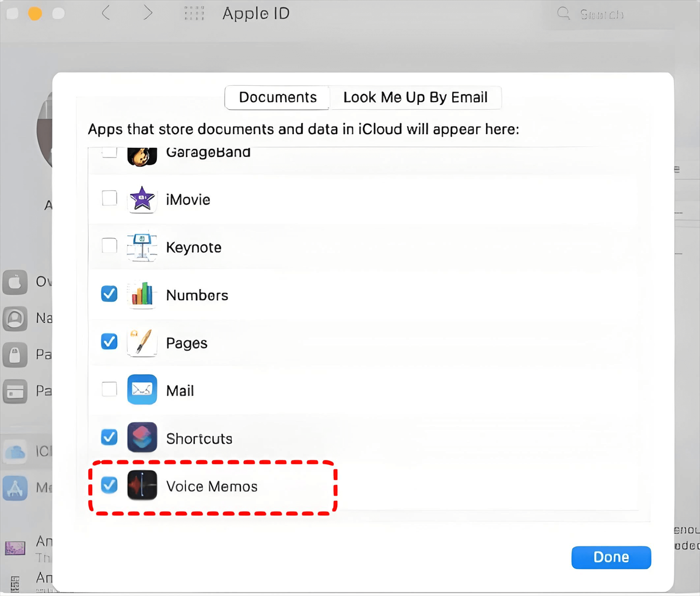The width and height of the screenshot is (700, 596).
Task: Switch to Look Me Up By Email tab
Action: (x=415, y=97)
